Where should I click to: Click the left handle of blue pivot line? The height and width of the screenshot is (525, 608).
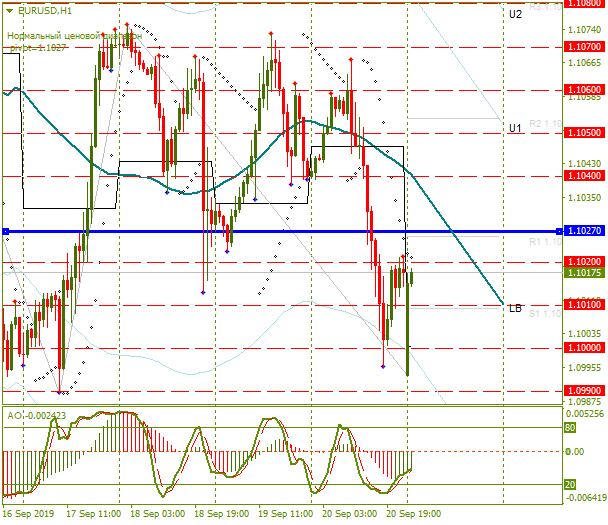pyautogui.click(x=6, y=231)
